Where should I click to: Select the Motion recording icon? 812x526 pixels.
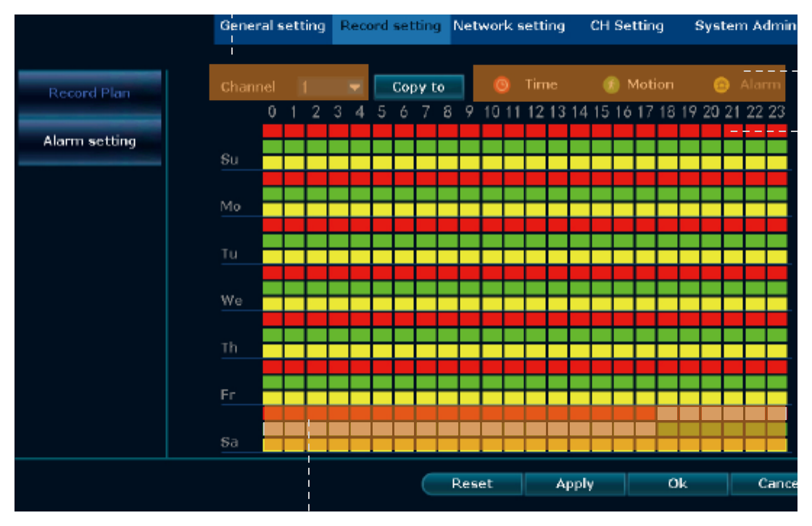click(611, 84)
